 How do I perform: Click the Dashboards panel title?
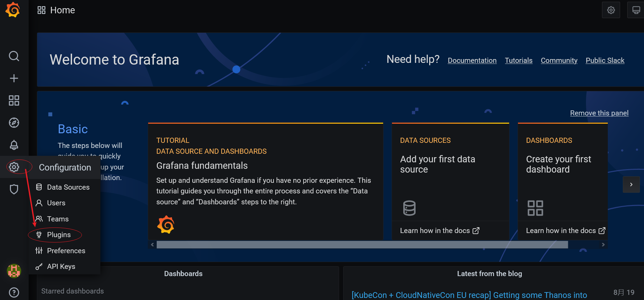[183, 274]
